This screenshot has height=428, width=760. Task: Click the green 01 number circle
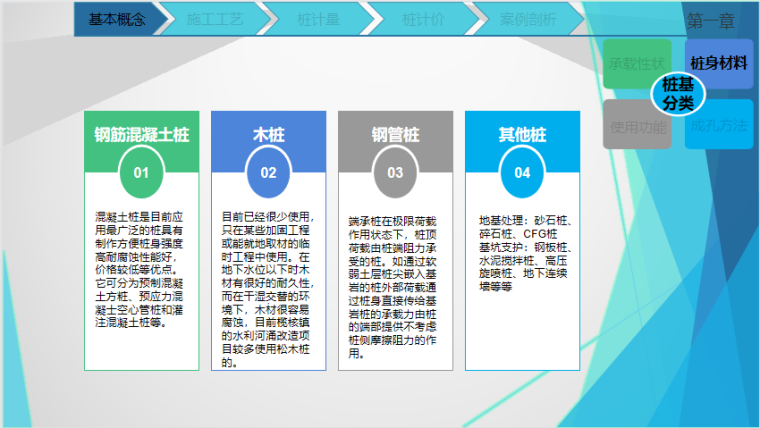pyautogui.click(x=141, y=173)
